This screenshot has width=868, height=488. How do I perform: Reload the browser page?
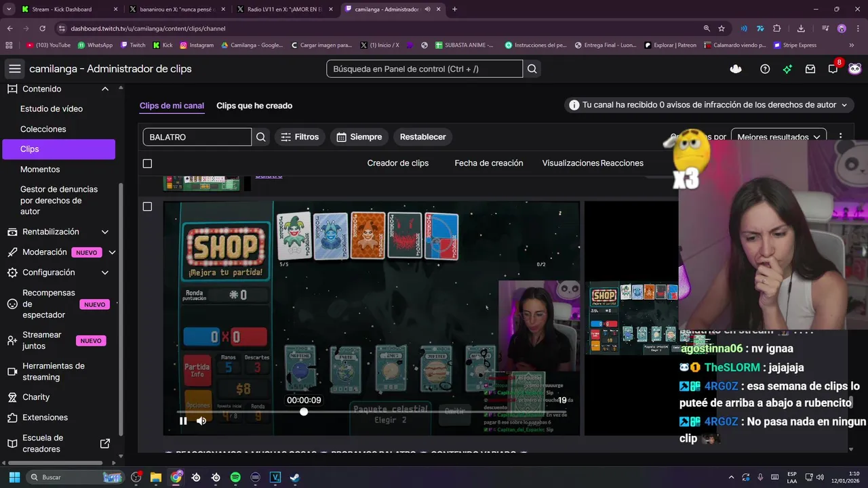click(x=42, y=28)
